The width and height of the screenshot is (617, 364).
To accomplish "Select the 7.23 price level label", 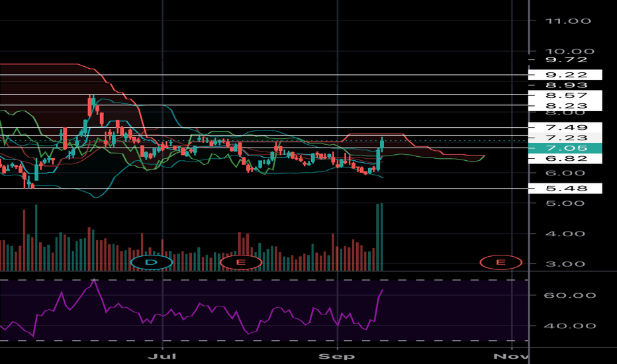I will point(565,138).
